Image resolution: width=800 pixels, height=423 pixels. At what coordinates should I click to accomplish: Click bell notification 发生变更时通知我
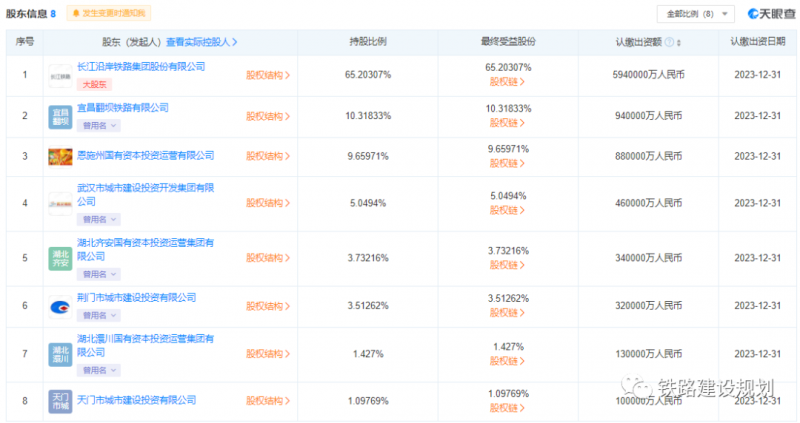109,13
